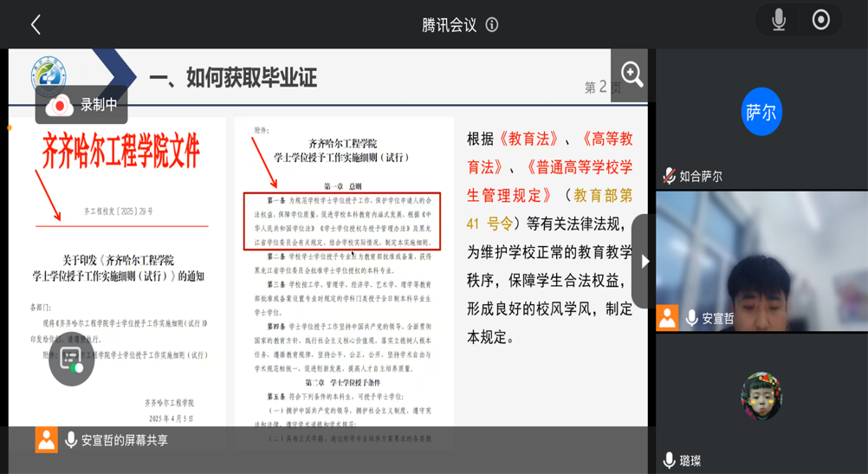This screenshot has width=868, height=474.
Task: Toggle the floating subtitle switch button
Action: tap(72, 360)
